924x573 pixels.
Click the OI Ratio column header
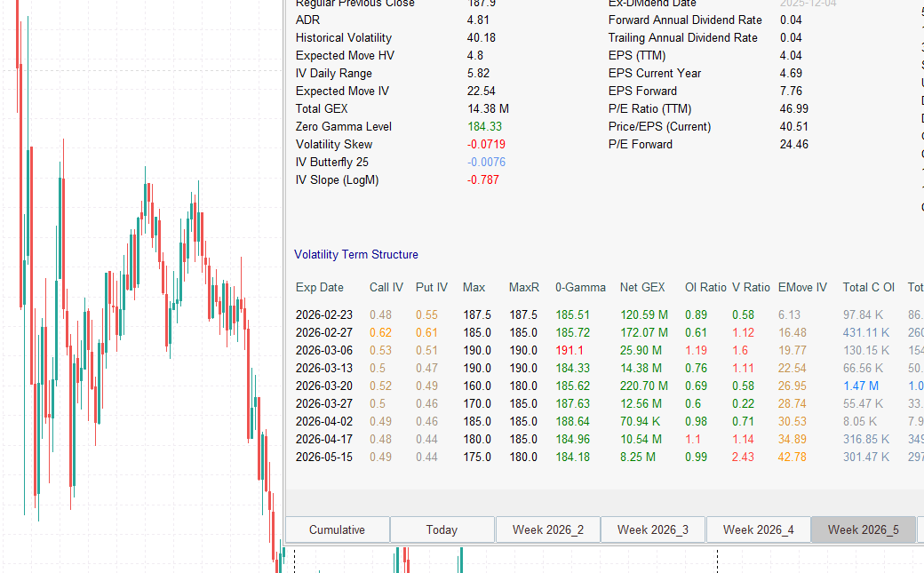[705, 287]
